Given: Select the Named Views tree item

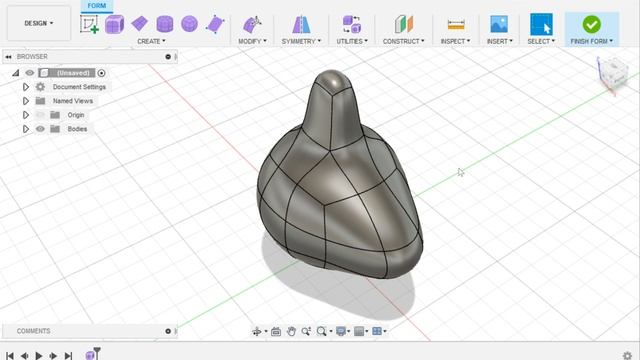Looking at the screenshot, I should [73, 101].
